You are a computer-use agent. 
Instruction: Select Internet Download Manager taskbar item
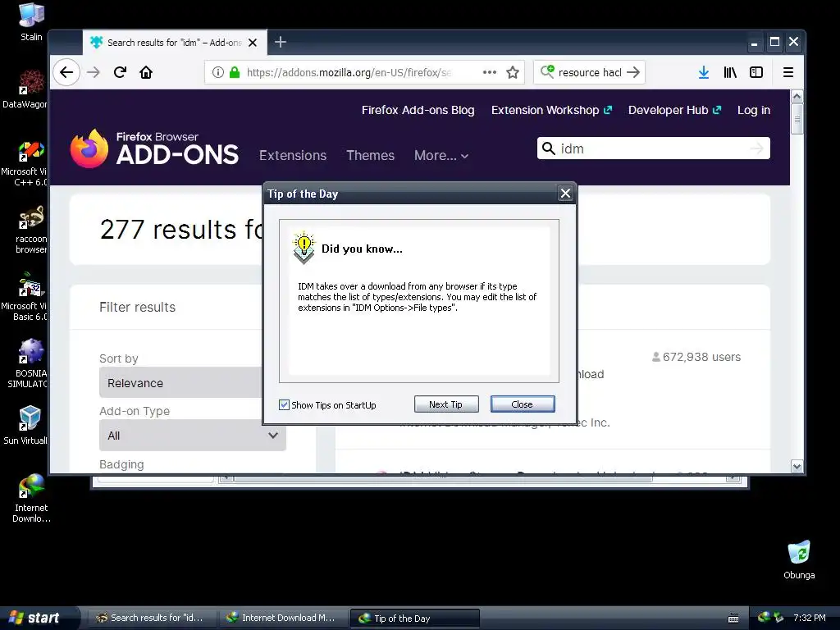point(282,618)
